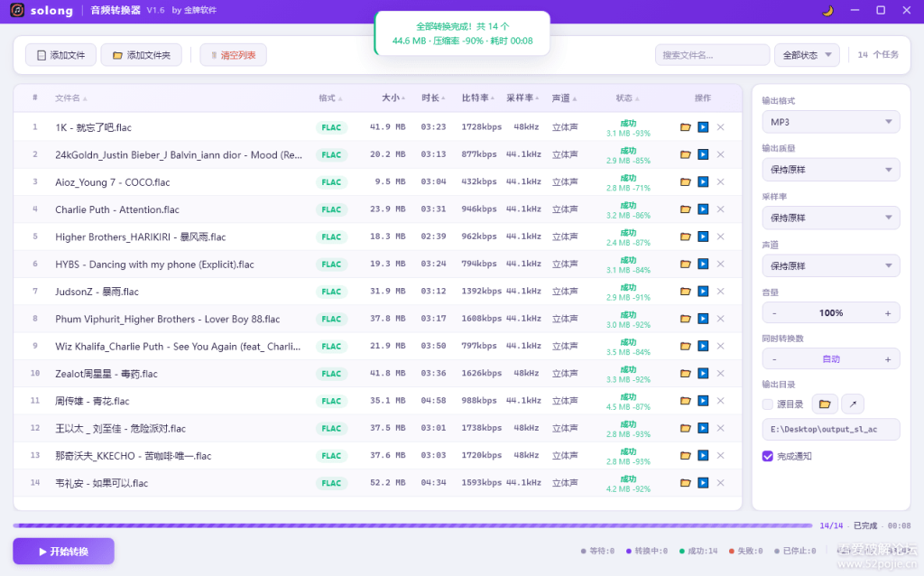Click the file name search input field
924x576 pixels.
(712, 54)
